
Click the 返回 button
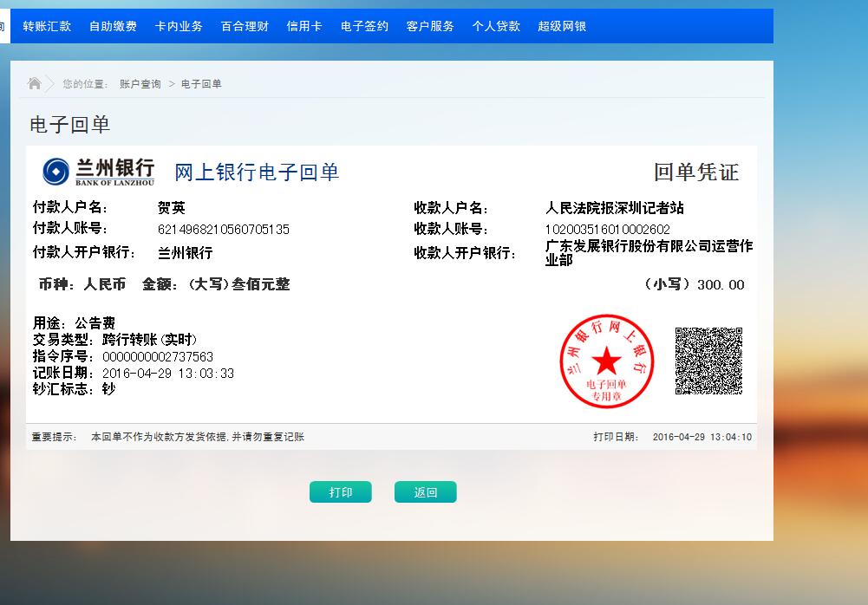point(426,492)
